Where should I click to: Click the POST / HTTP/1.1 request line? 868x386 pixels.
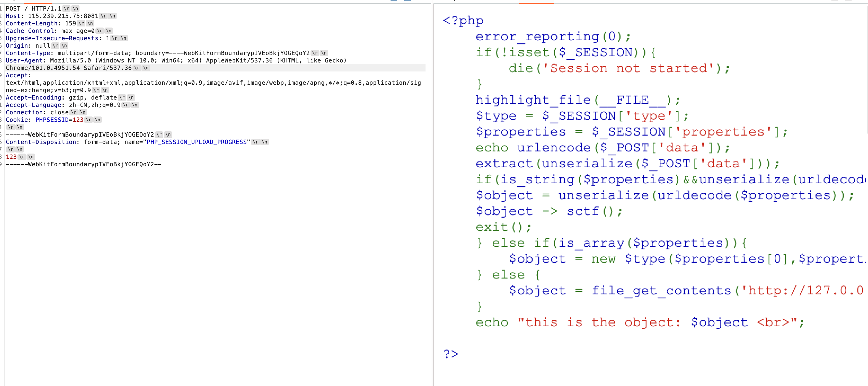(x=33, y=8)
